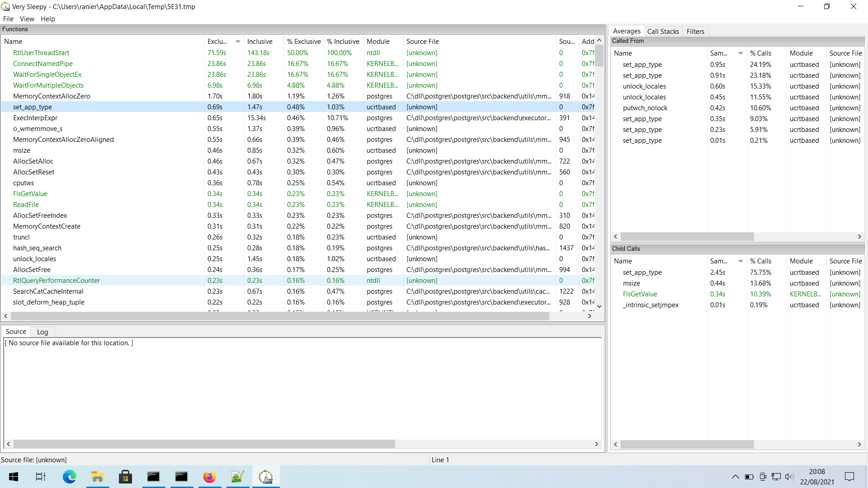Open the View menu
Screen dimensions: 868x488
(x=27, y=19)
